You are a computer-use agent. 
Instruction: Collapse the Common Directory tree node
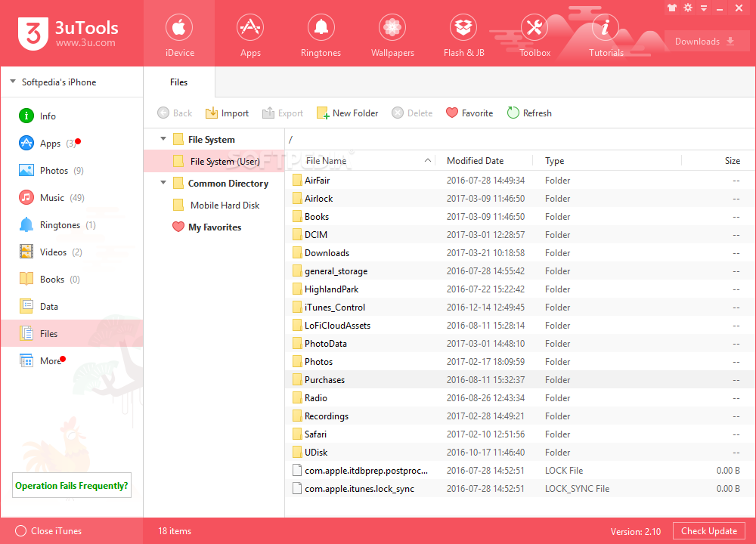point(163,183)
